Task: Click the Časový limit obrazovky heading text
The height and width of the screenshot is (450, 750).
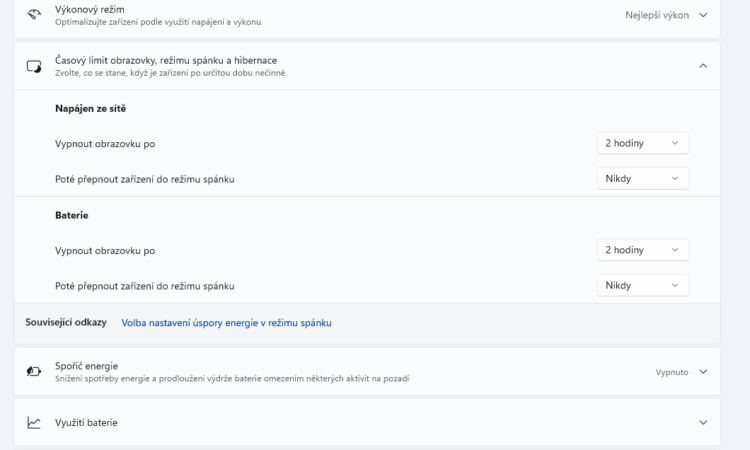Action: click(166, 60)
